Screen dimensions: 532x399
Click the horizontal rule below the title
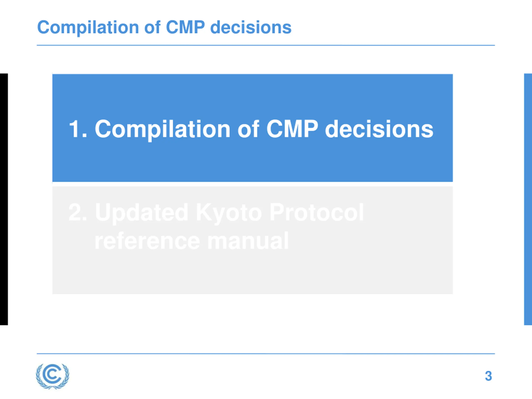tap(266, 45)
